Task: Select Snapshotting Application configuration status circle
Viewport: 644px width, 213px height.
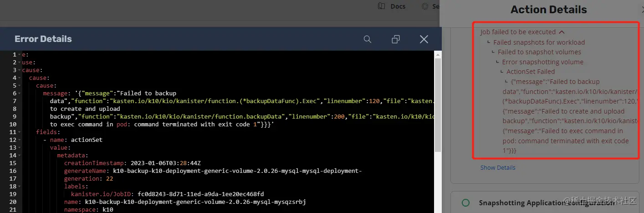Action: tap(465, 203)
